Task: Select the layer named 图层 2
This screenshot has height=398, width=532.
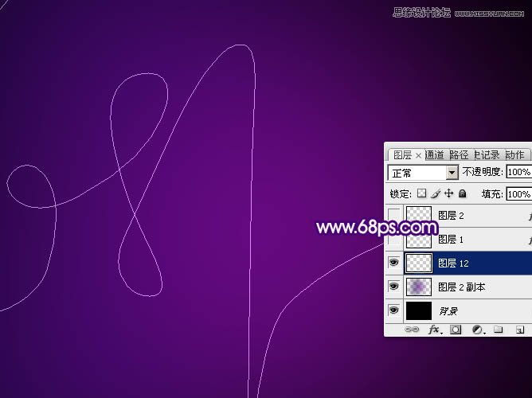Action: 451,216
